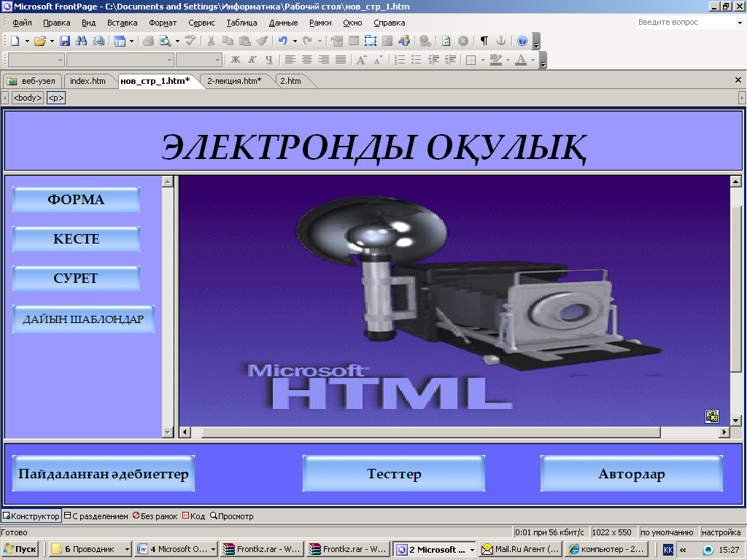
Task: Expand the New page dropdown arrow
Action: tap(27, 41)
